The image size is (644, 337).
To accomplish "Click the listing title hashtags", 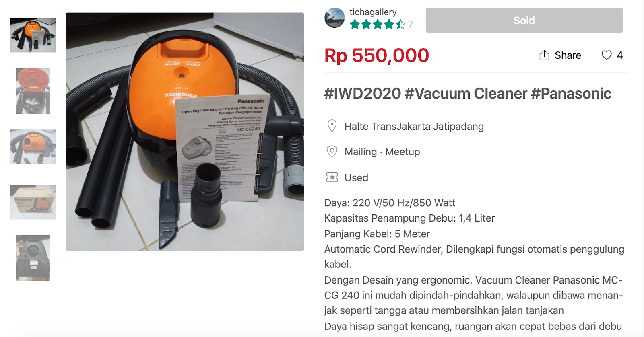I will pos(468,93).
